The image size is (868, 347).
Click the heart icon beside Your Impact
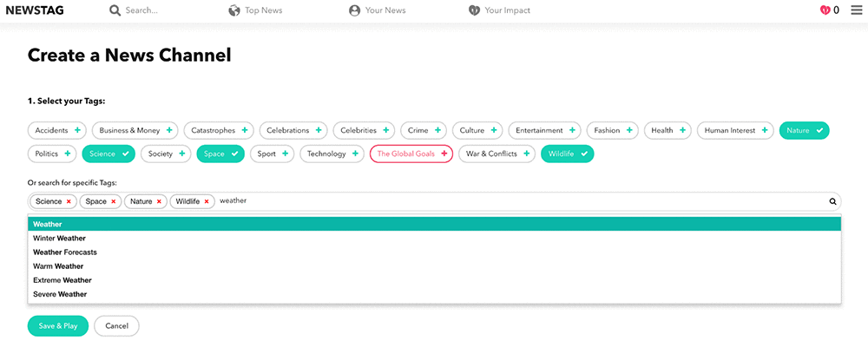tap(474, 10)
